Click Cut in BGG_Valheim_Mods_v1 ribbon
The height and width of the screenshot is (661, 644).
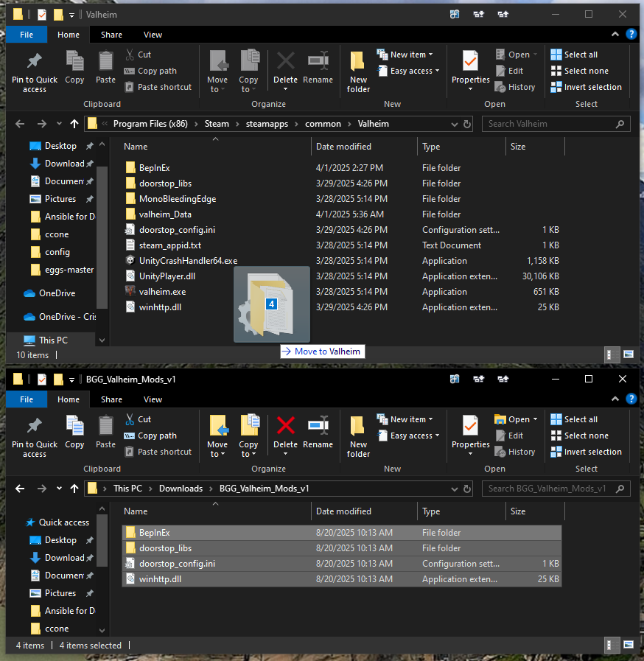(139, 419)
